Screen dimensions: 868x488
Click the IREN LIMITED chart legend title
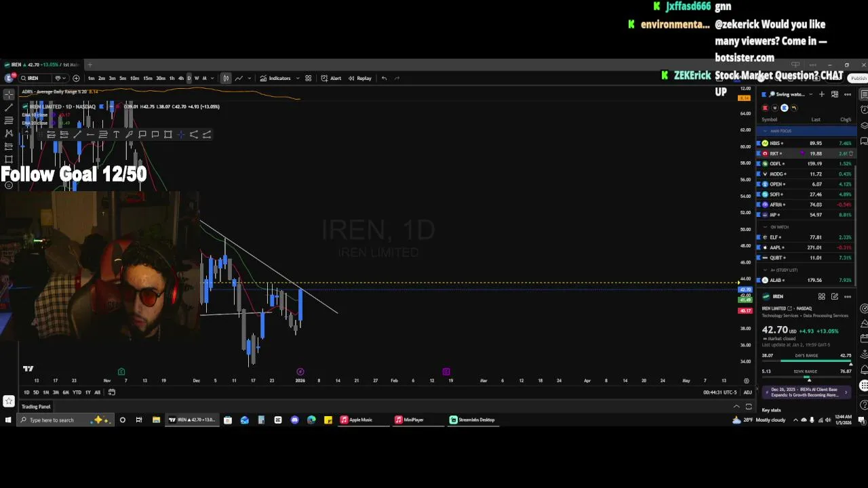tap(62, 106)
